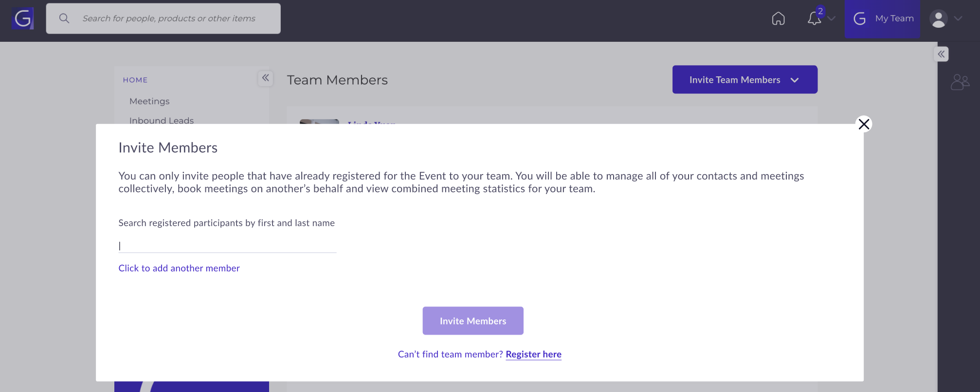Click the G logo in top-left corner
The width and height of the screenshot is (980, 392).
coord(23,18)
